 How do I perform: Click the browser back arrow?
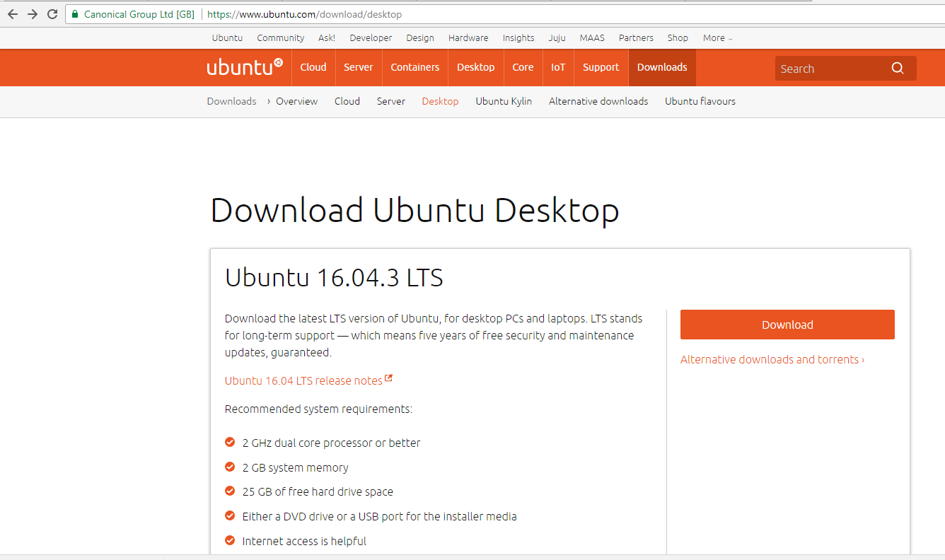pyautogui.click(x=12, y=14)
